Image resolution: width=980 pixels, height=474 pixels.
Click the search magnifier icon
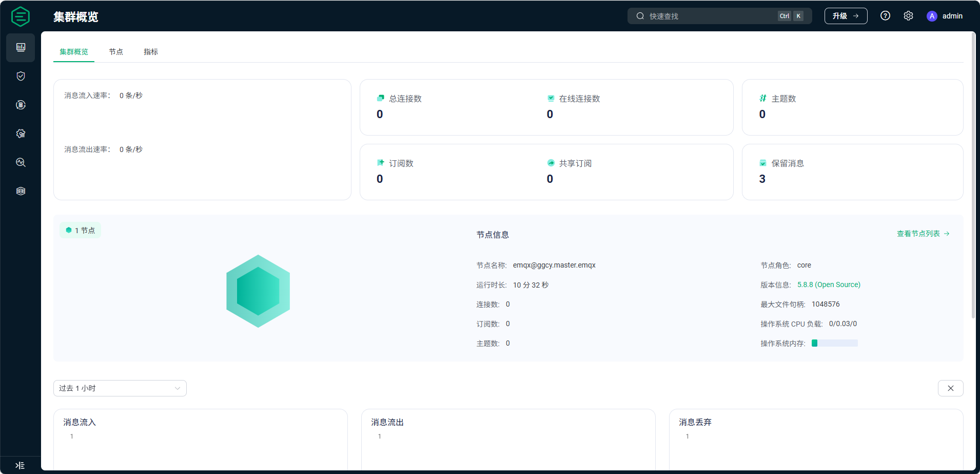(x=640, y=16)
